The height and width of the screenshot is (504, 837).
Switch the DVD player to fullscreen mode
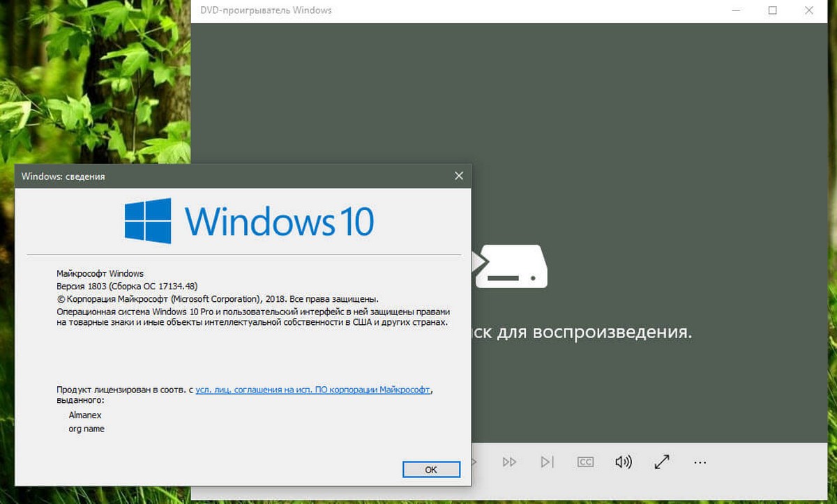pos(661,462)
